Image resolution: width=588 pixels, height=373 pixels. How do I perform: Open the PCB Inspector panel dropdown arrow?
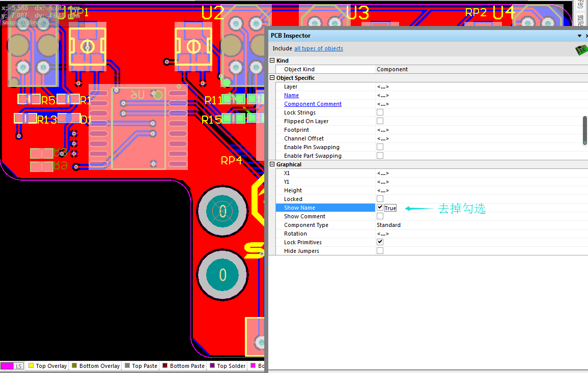click(x=579, y=36)
